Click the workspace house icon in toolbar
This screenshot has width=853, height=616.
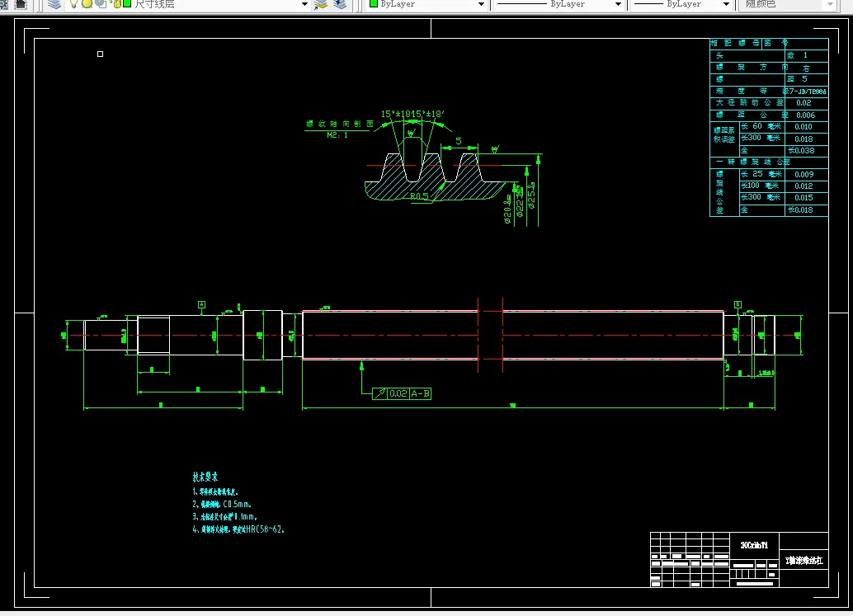21,4
